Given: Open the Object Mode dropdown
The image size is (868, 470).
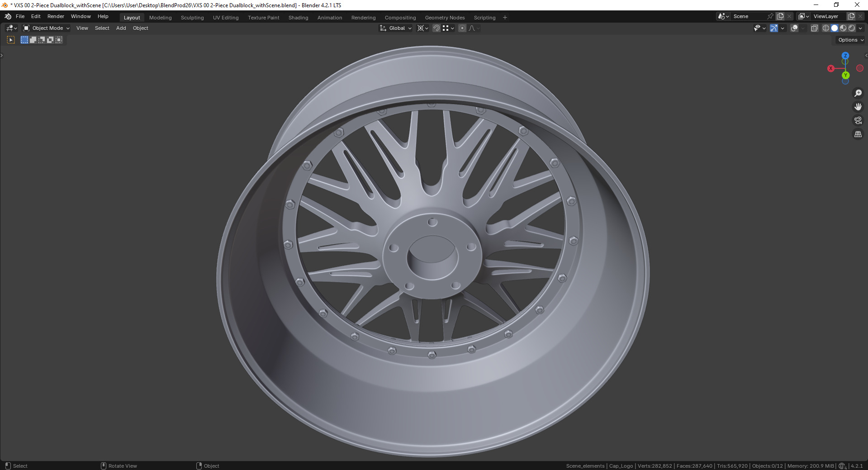Looking at the screenshot, I should pos(46,28).
